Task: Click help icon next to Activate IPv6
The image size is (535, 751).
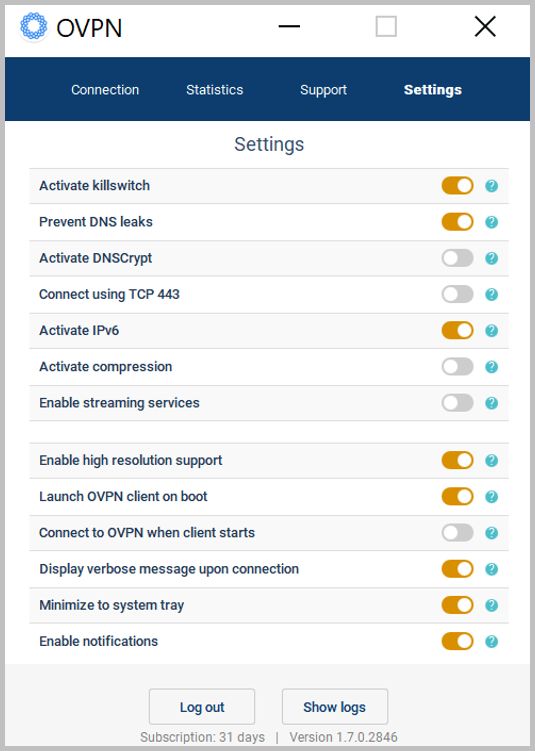Action: 491,330
